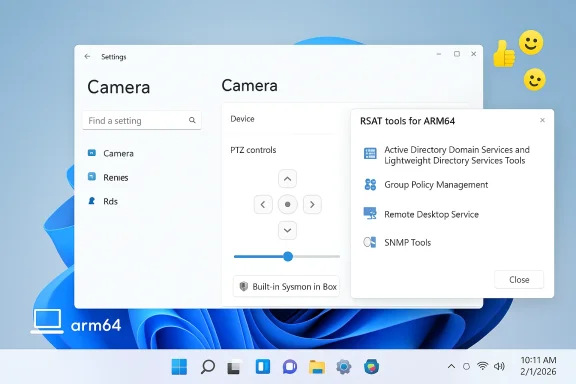This screenshot has height=384, width=576.
Task: Click the Camera sidebar icon
Action: [92, 152]
